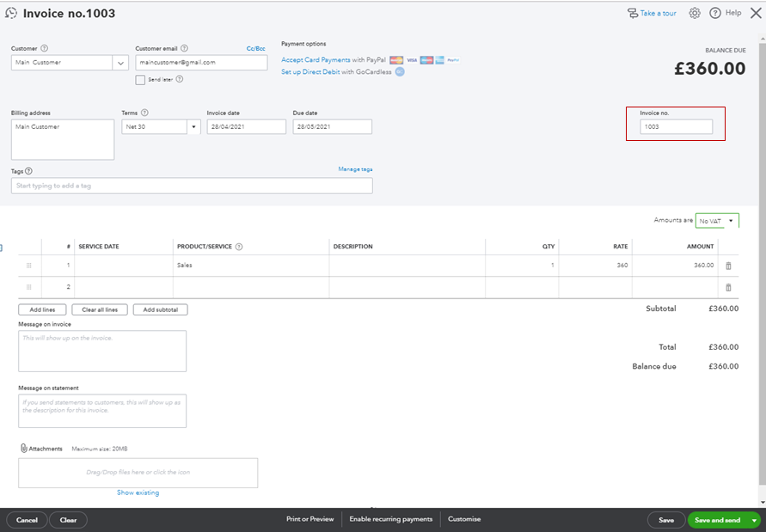Click the attachments drag/drop area
Viewport: 766px width, 532px height.
coord(138,473)
